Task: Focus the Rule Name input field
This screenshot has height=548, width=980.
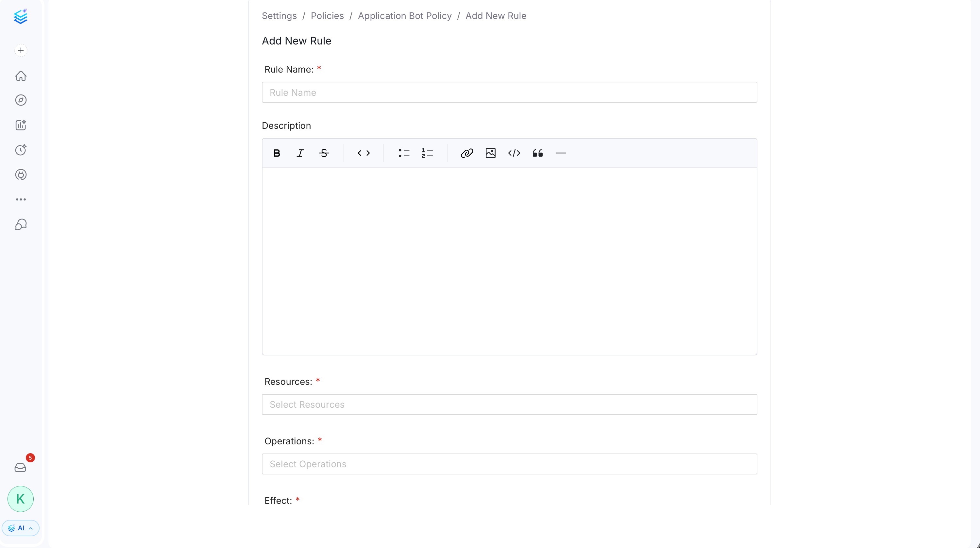Action: pyautogui.click(x=509, y=92)
